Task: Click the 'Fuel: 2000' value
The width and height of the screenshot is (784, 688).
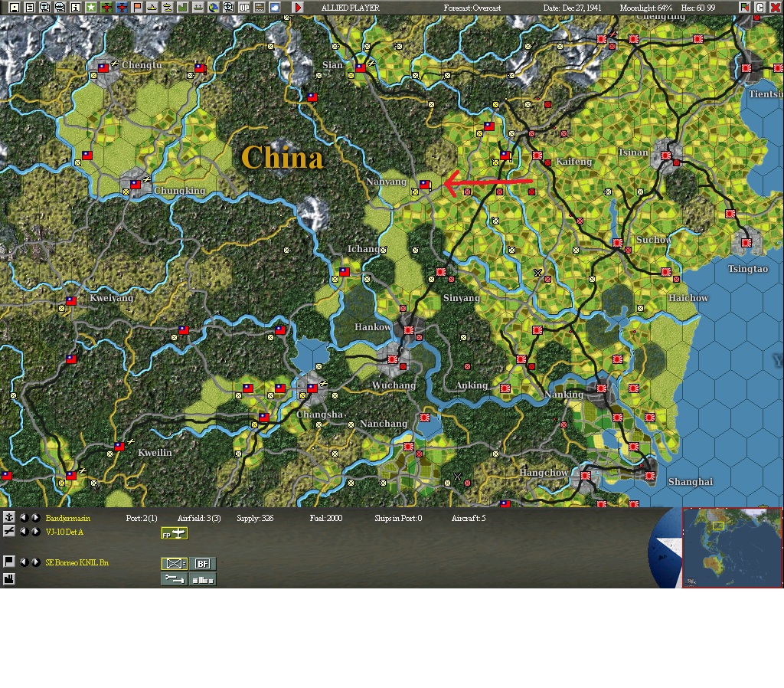Action: 326,519
